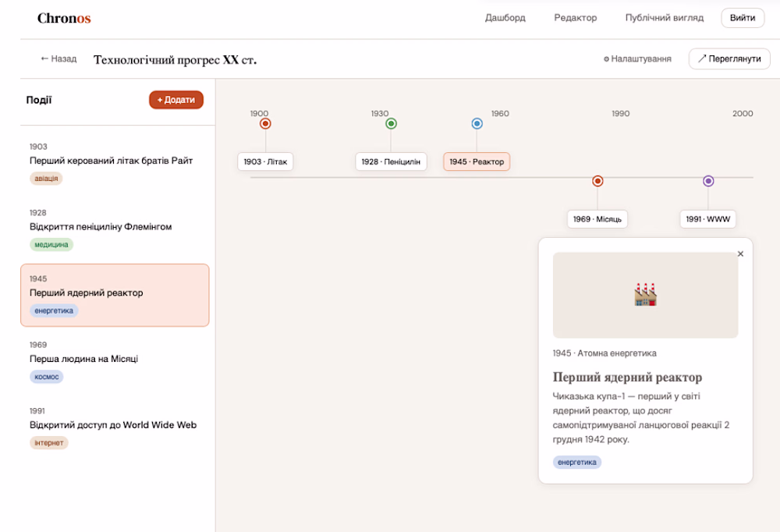Click the медицина tag

click(51, 244)
